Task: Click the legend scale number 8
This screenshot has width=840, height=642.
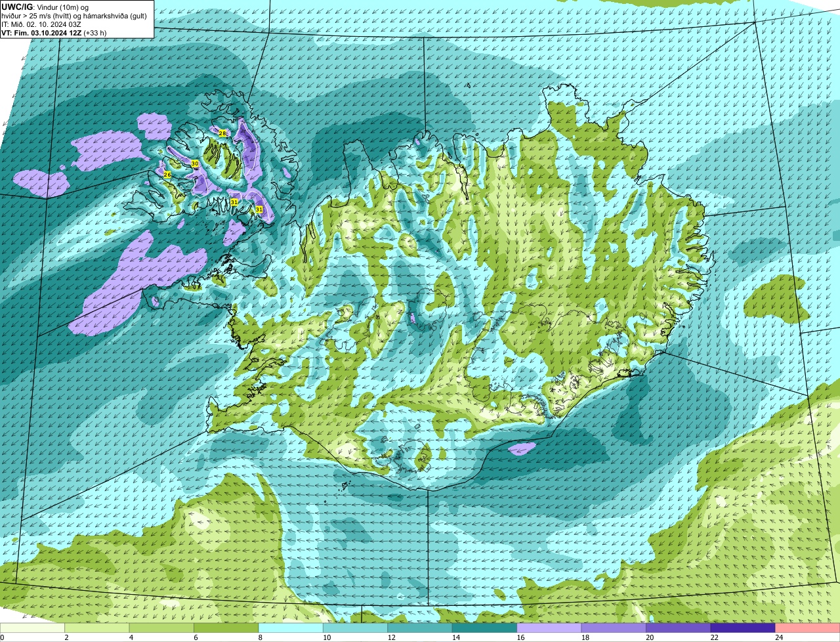Action: tap(260, 637)
